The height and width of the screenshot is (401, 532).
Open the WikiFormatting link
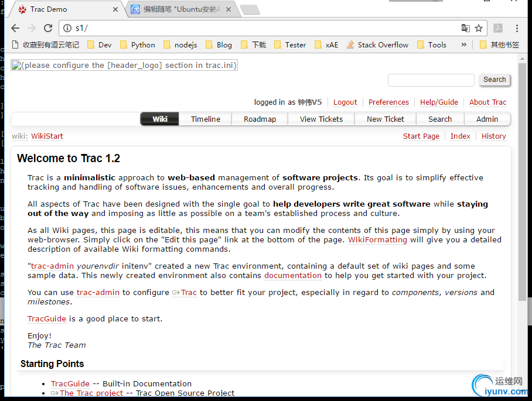[377, 239]
